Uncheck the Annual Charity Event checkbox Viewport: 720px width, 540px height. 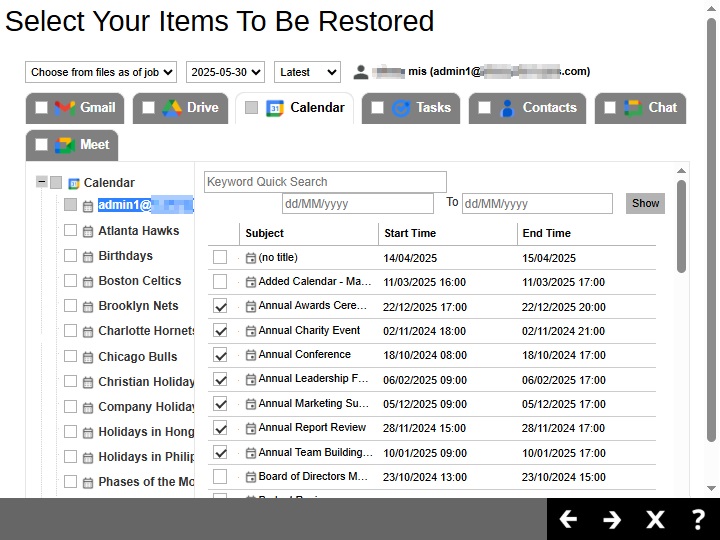coord(220,331)
